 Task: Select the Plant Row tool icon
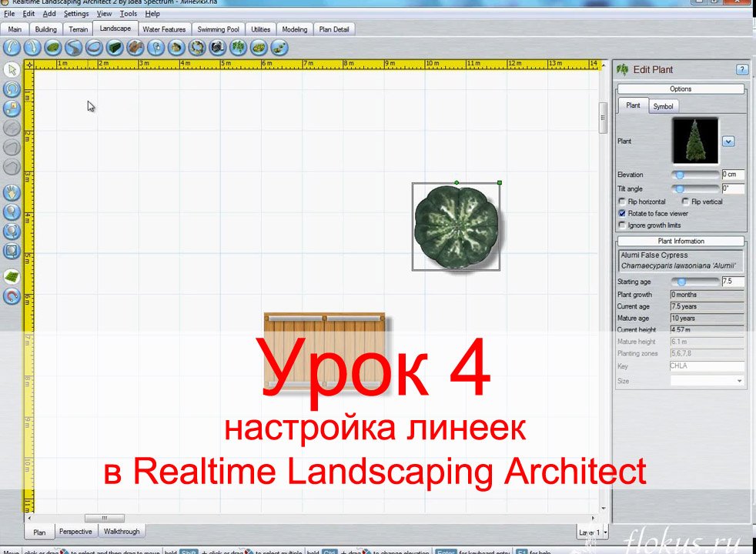(x=279, y=48)
